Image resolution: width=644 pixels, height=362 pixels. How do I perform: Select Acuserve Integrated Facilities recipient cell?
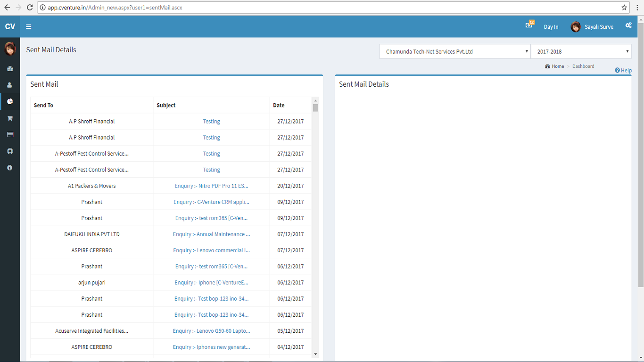(92, 331)
